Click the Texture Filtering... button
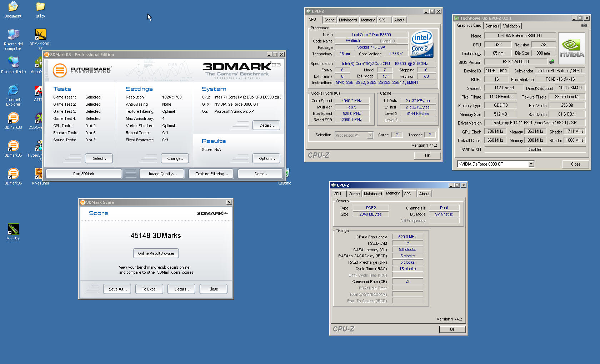600x364 pixels. tap(212, 174)
